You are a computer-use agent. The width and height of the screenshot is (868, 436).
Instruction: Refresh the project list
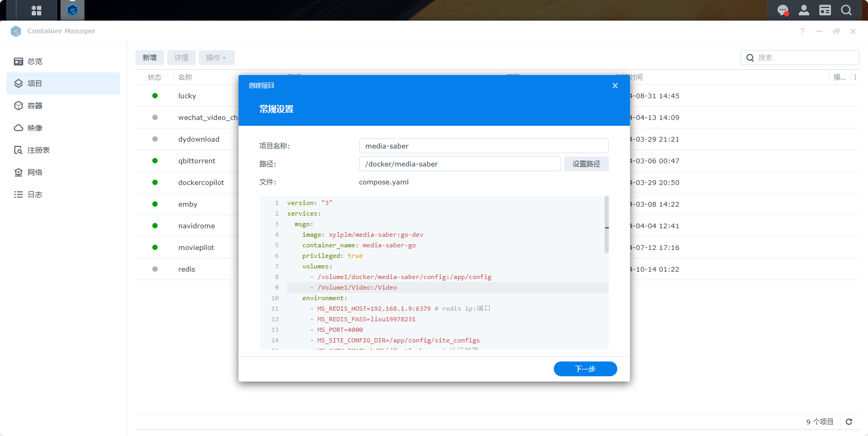click(849, 422)
